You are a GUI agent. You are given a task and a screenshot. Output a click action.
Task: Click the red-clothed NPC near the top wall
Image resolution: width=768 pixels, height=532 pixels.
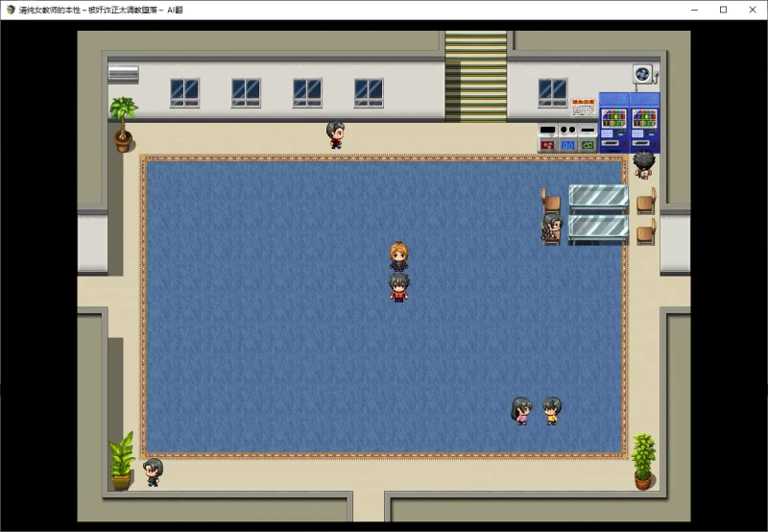click(335, 134)
